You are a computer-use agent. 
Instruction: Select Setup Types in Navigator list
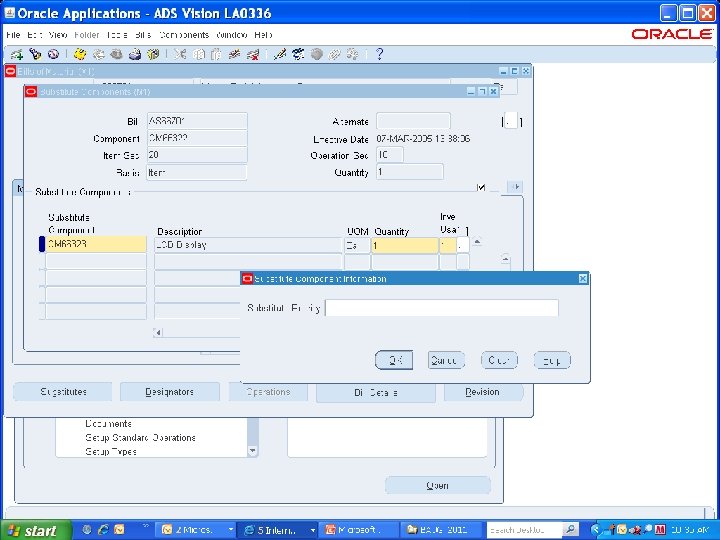pyautogui.click(x=111, y=452)
